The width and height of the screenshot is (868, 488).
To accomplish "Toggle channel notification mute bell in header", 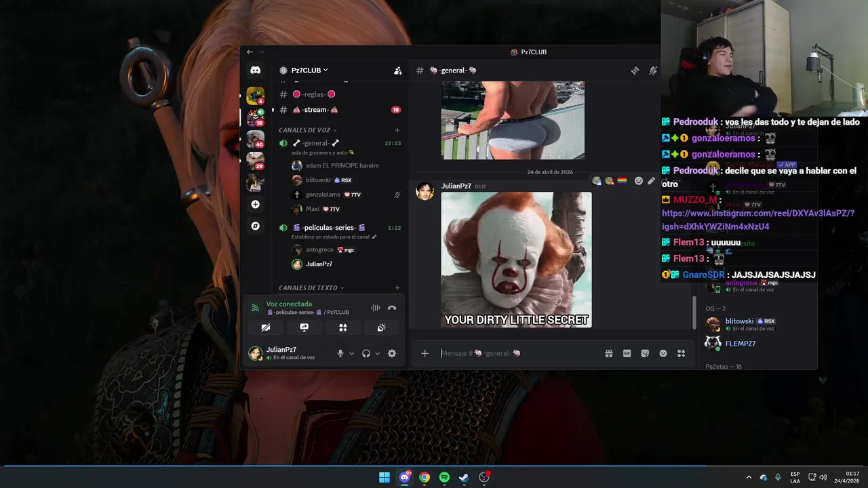I will click(653, 70).
